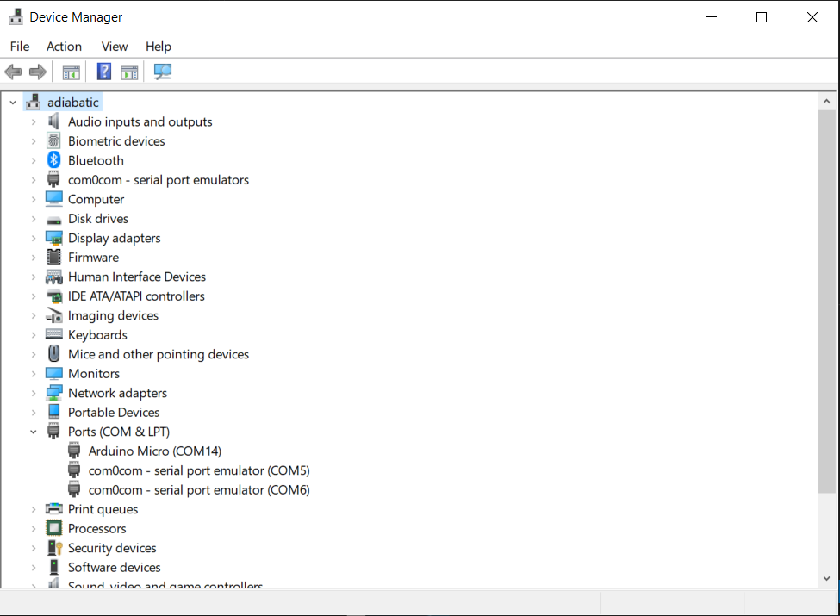840x616 pixels.
Task: Expand the Keyboards node
Action: coord(34,335)
